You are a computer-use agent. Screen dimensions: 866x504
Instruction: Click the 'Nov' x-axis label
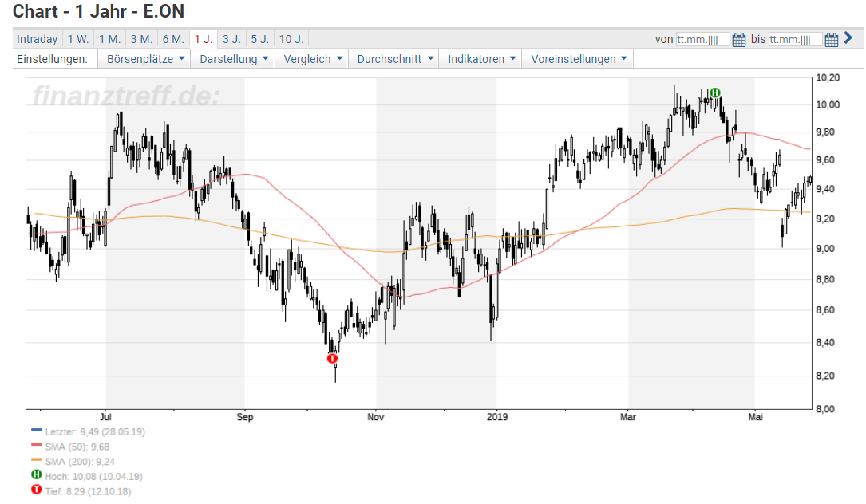376,417
